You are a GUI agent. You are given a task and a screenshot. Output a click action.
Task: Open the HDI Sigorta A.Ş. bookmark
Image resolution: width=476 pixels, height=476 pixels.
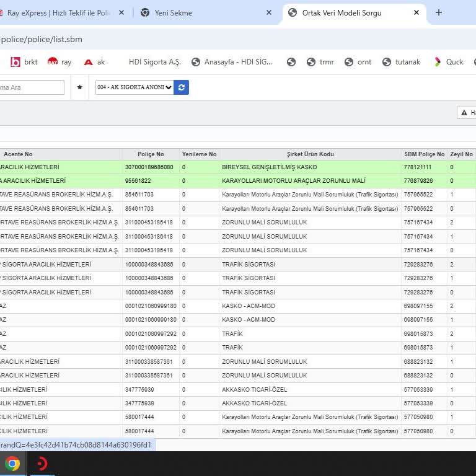click(x=154, y=62)
